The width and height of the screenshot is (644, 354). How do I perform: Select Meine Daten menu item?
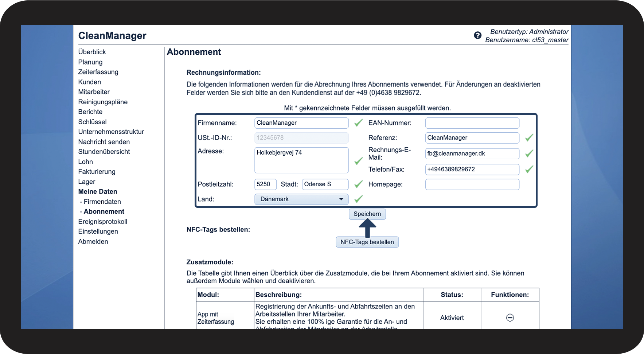pyautogui.click(x=98, y=191)
